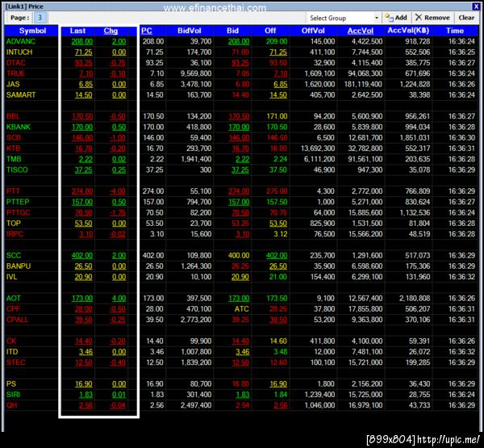Select the CPF symbol

click(13, 309)
